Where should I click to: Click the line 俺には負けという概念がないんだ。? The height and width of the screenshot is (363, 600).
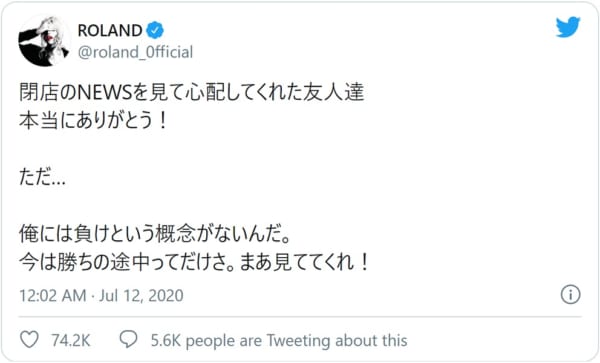155,234
